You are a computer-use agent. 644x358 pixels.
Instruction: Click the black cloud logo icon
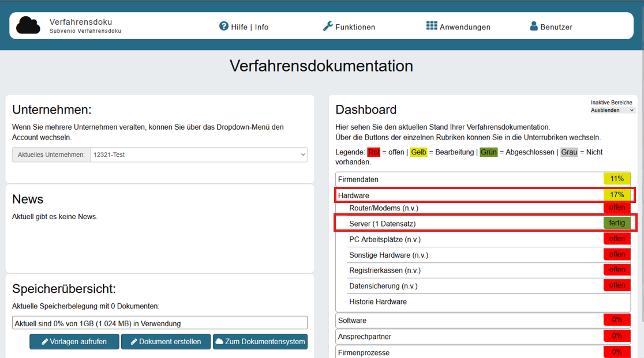(28, 25)
